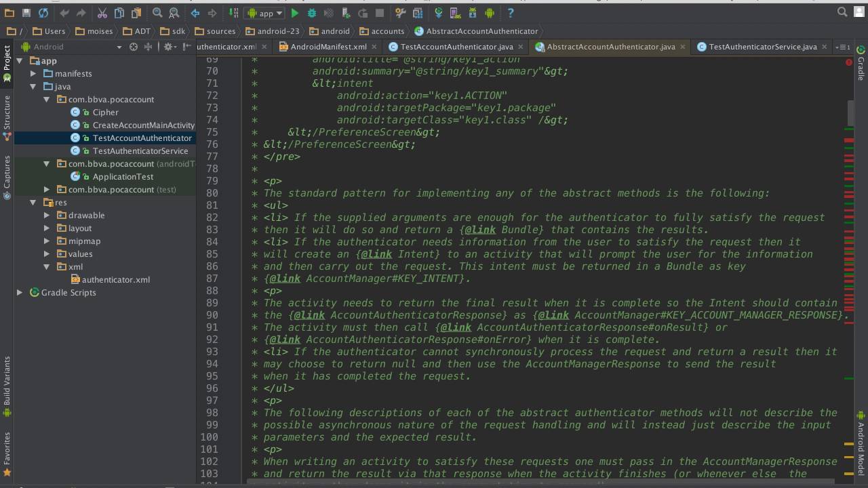The image size is (868, 488).
Task: Open Search Everywhere magnifier at top right
Action: point(842,12)
